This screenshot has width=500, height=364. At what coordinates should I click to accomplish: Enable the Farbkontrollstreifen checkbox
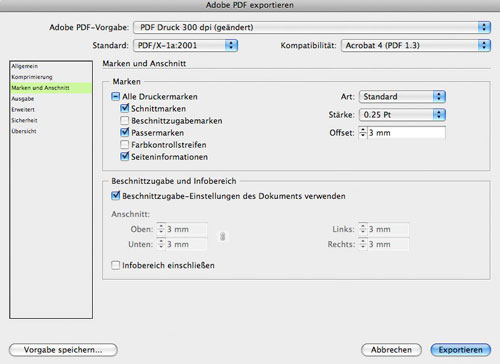coord(125,145)
